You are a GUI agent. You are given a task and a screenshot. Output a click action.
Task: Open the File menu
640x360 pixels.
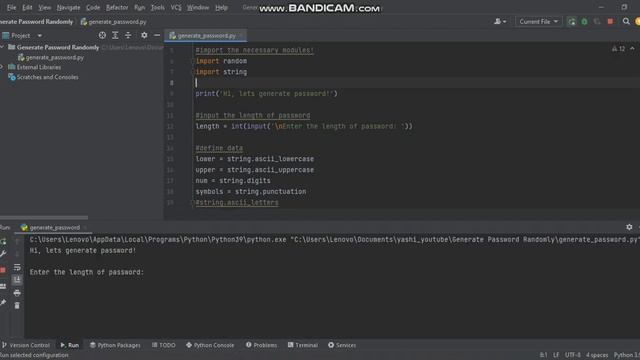point(11,7)
